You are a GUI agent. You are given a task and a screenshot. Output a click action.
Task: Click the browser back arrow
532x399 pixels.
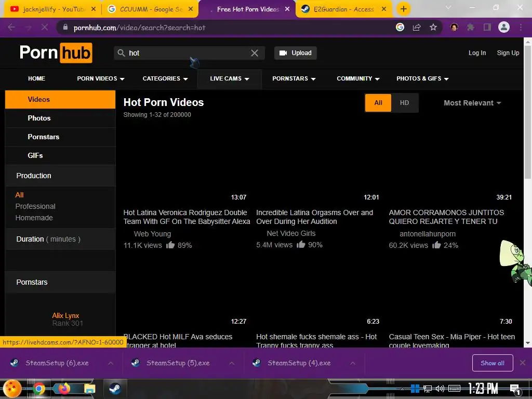(x=11, y=27)
